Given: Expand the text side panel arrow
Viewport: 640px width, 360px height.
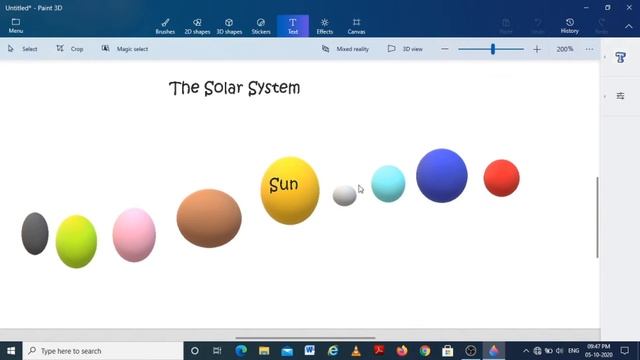Looking at the screenshot, I should 605,58.
